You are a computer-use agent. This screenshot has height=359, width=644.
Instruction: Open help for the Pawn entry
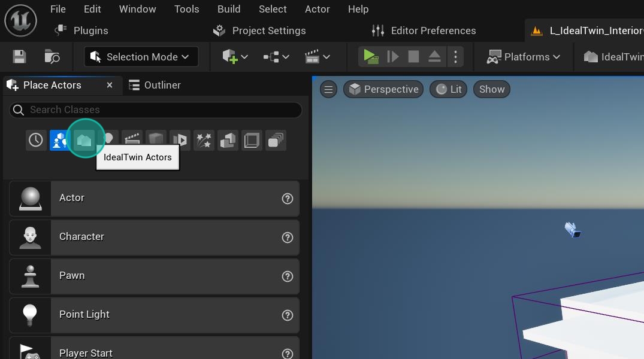pyautogui.click(x=288, y=276)
